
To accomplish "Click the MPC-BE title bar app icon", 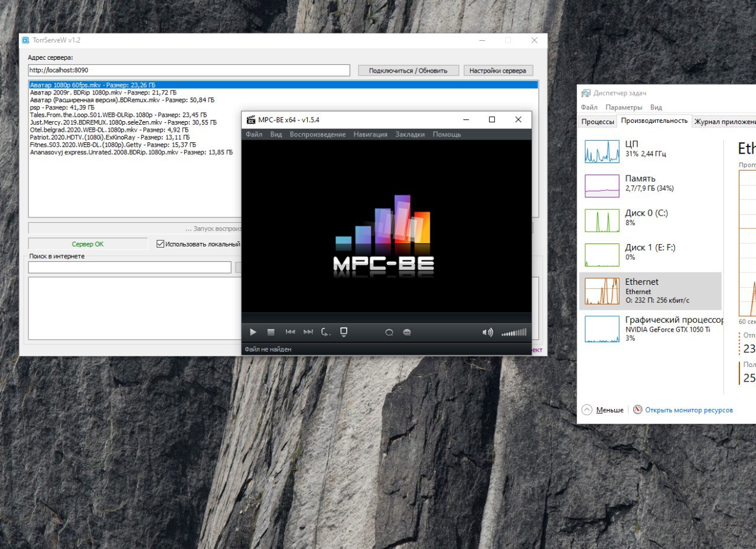I will [250, 119].
